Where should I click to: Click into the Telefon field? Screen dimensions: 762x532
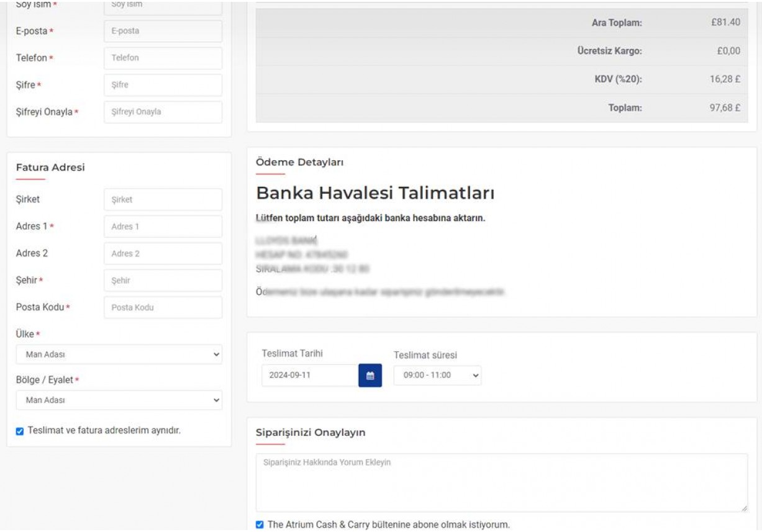point(163,58)
